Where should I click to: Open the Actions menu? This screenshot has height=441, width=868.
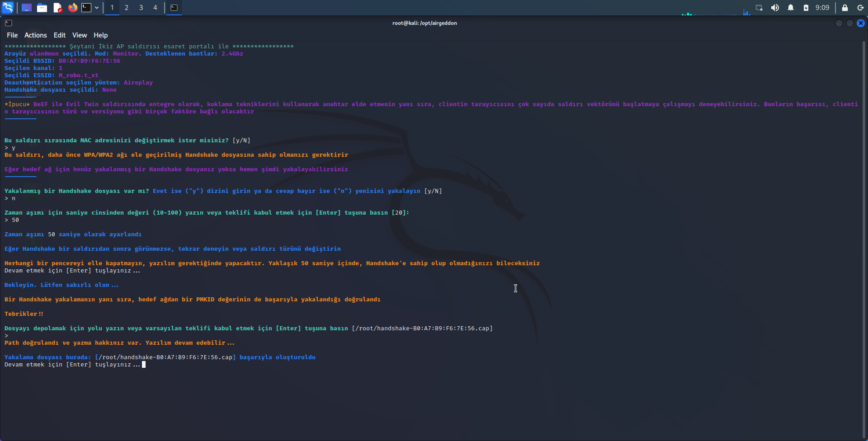(x=36, y=35)
